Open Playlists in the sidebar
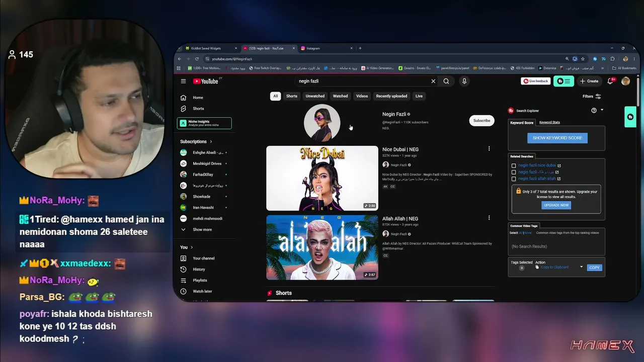644x362 pixels. pos(204,281)
